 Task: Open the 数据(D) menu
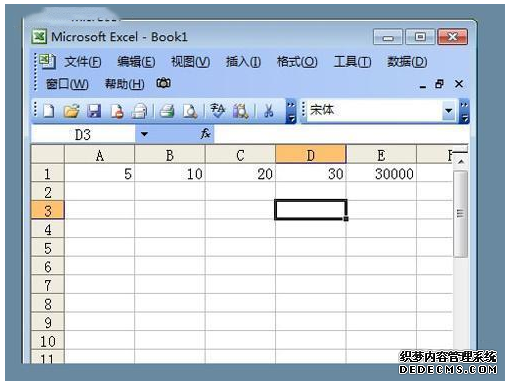pyautogui.click(x=407, y=62)
